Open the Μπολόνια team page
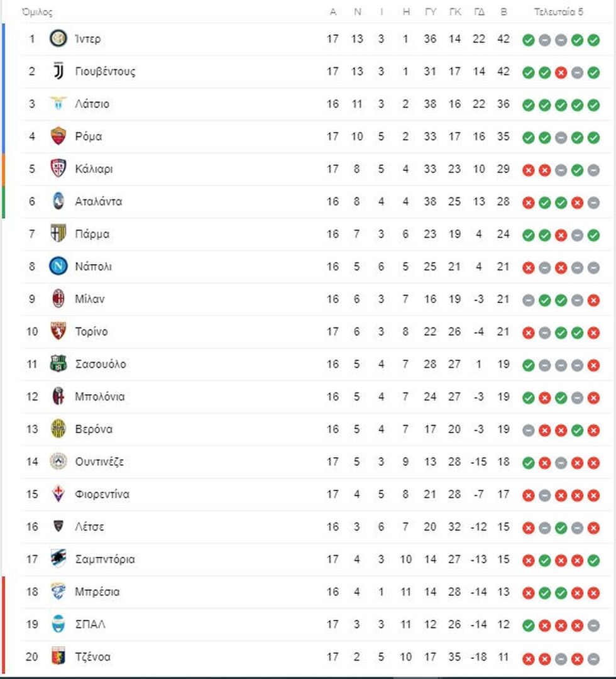Viewport: 616px width, 679px height. 99,397
